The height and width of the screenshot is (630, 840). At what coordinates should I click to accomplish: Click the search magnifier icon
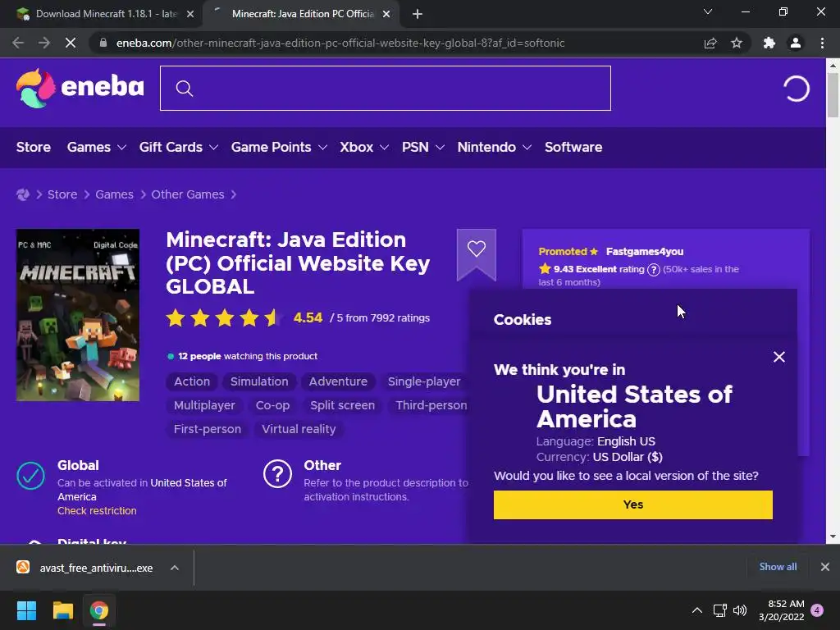point(184,89)
